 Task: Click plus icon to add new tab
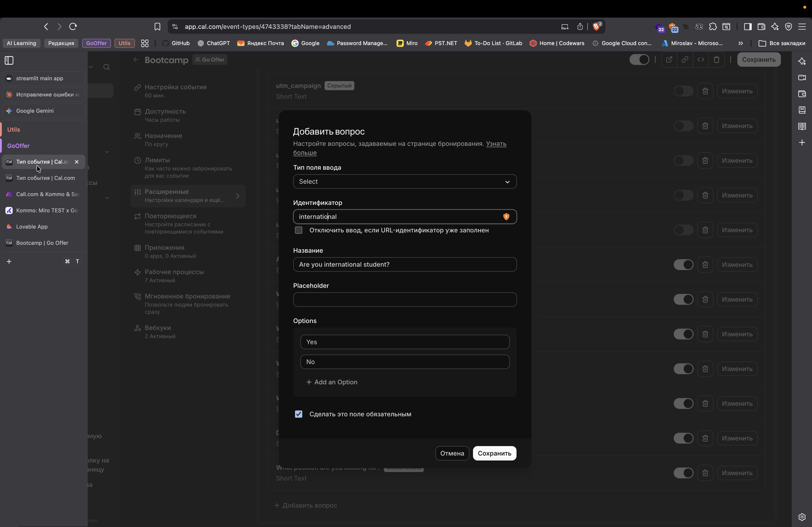(9, 261)
